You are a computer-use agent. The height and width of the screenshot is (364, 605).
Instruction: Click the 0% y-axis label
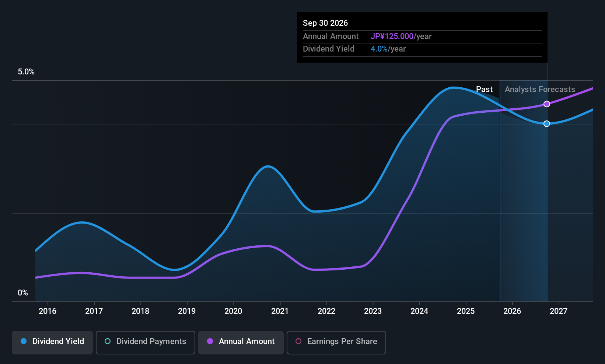23,293
